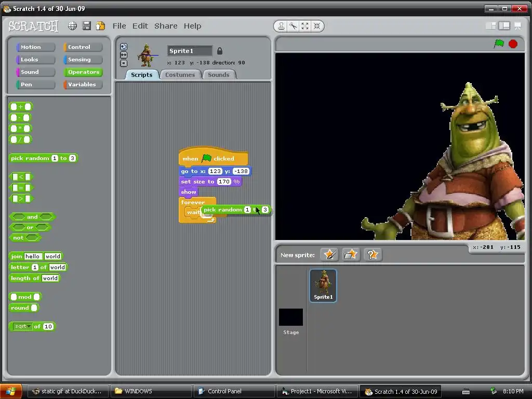Open the Sensing blocks category
The image size is (532, 399).
click(83, 59)
